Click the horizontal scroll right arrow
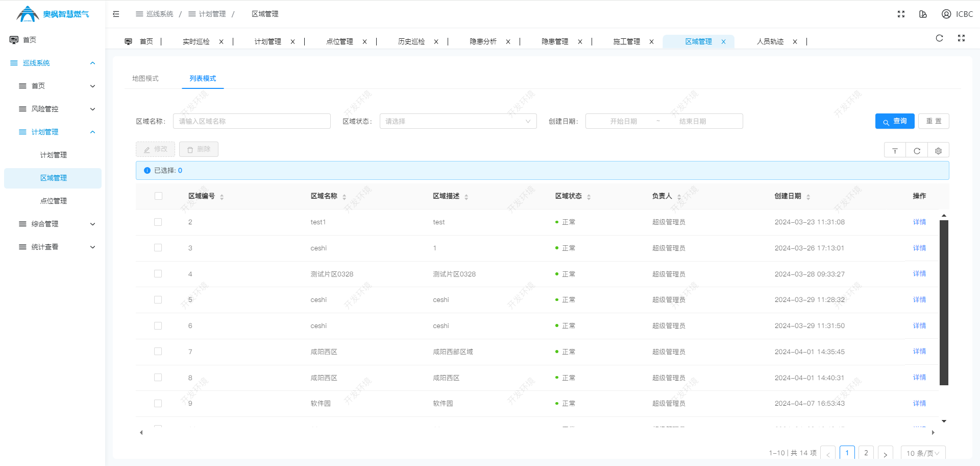This screenshot has height=466, width=980. (933, 433)
